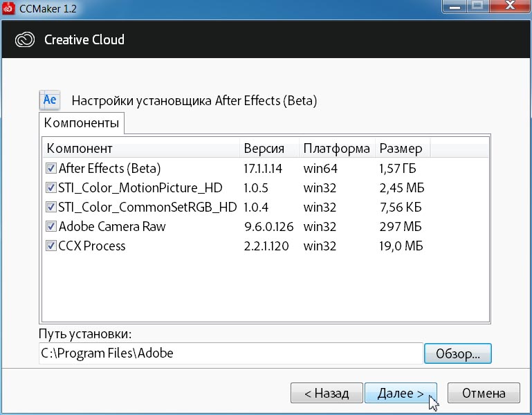Click the win64 platform cell
532x415 pixels.
pyautogui.click(x=320, y=169)
